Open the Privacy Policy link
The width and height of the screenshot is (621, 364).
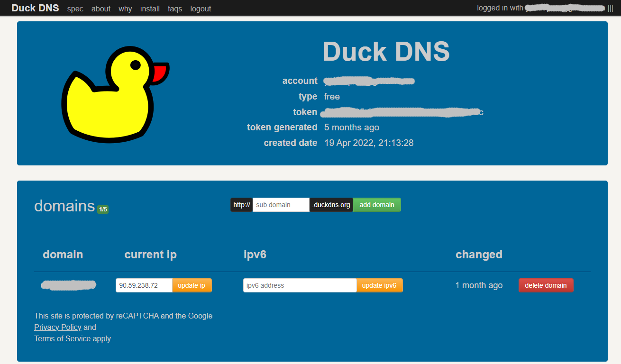[x=58, y=327]
